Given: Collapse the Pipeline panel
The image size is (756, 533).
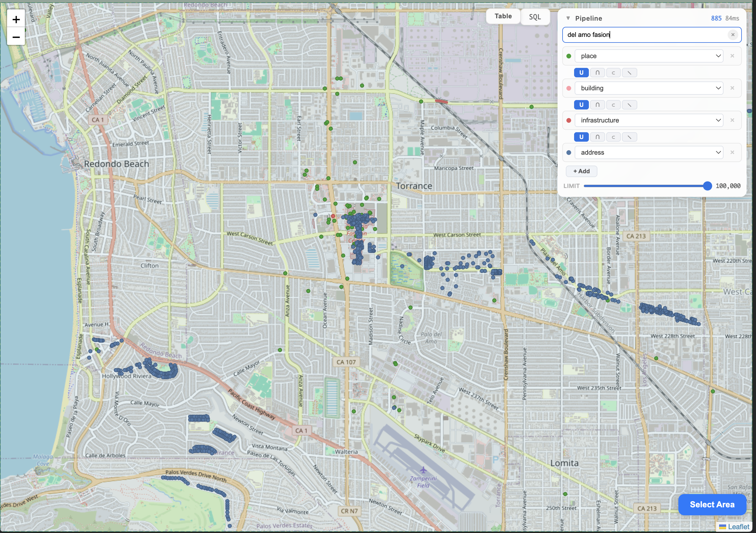Looking at the screenshot, I should click(x=568, y=18).
